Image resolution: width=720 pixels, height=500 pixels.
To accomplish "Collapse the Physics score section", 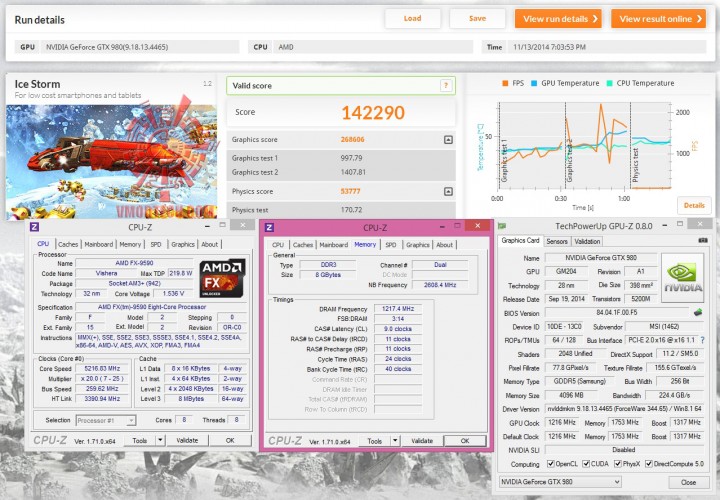I will click(x=449, y=191).
